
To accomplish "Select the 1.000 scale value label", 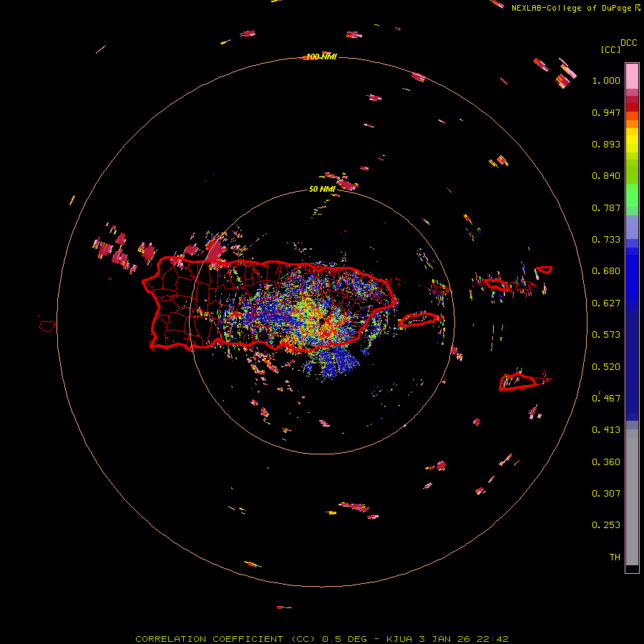I will pyautogui.click(x=606, y=80).
